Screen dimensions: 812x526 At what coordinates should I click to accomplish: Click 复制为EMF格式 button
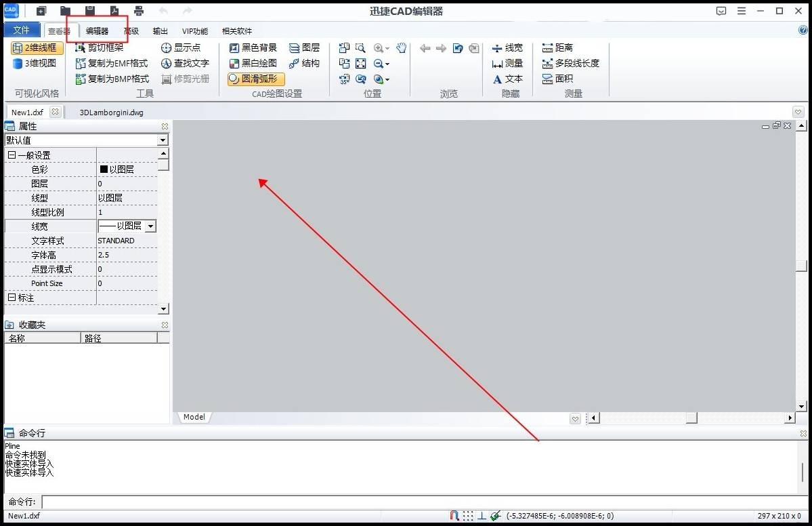(x=111, y=63)
